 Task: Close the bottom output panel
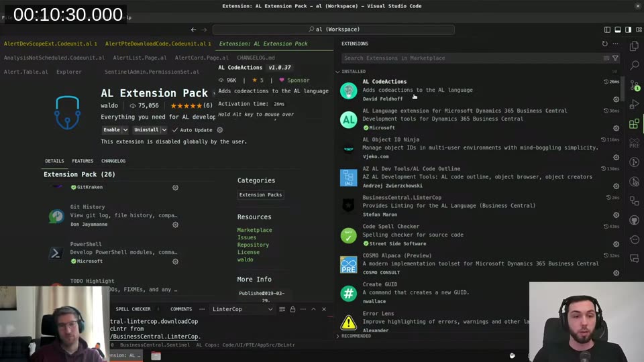pos(324,309)
